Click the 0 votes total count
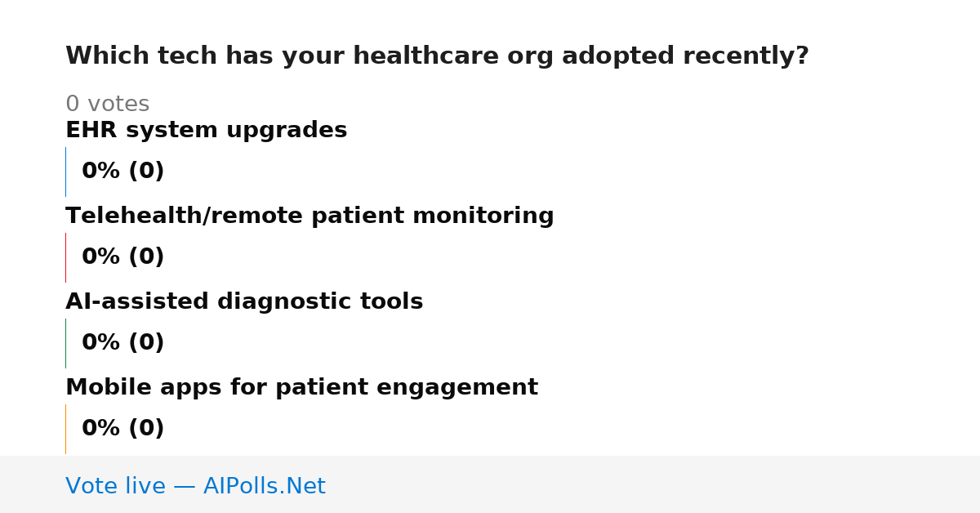The height and width of the screenshot is (513, 980). coord(107,105)
